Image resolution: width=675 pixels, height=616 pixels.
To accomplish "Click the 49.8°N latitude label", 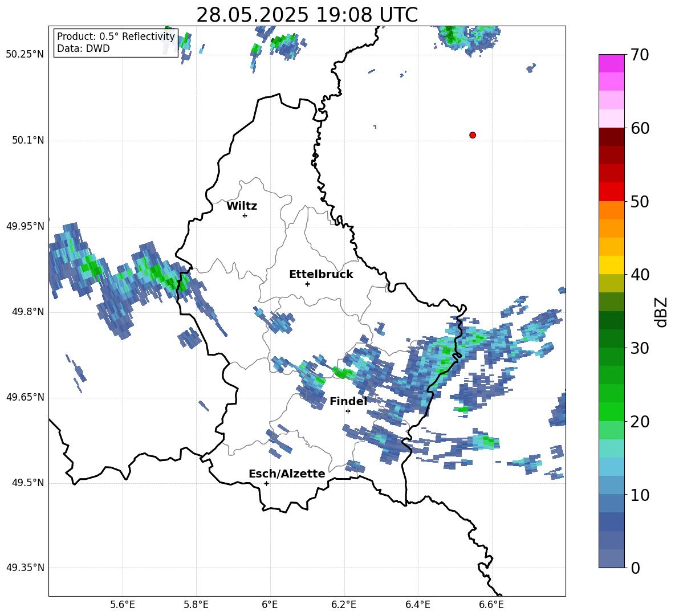I will click(29, 312).
